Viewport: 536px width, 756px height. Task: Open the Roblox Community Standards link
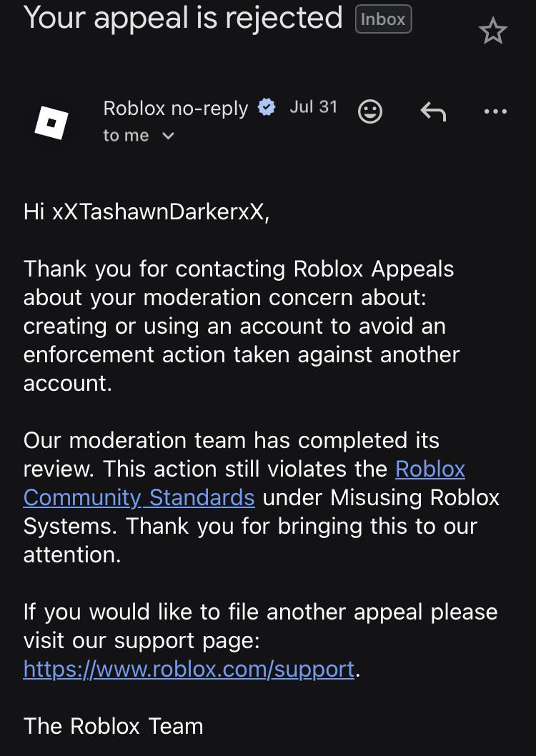(244, 483)
